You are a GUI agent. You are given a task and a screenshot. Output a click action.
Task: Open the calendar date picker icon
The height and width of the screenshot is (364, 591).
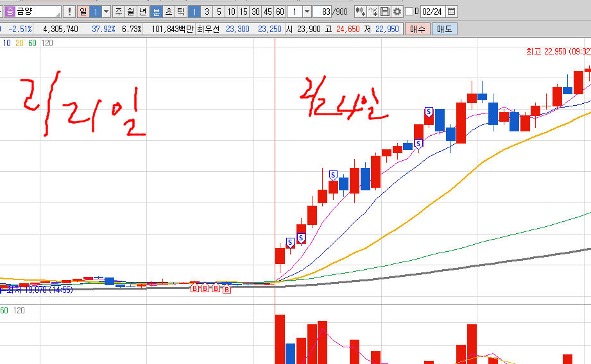[x=451, y=12]
